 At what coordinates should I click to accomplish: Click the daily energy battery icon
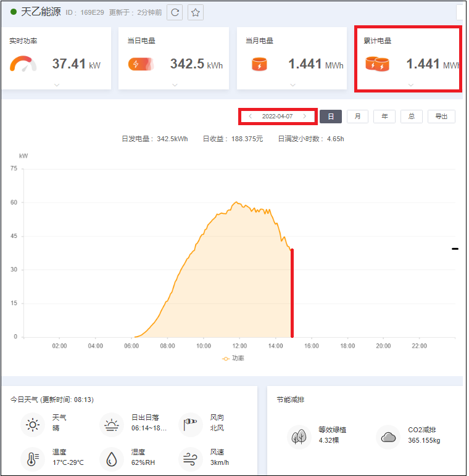click(141, 64)
